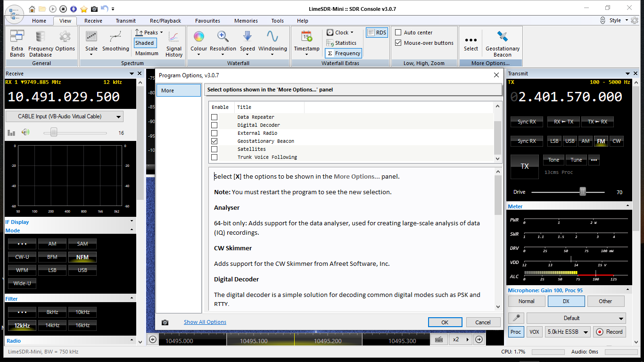The height and width of the screenshot is (362, 644).
Task: Open the Windowing function option
Action: (272, 43)
